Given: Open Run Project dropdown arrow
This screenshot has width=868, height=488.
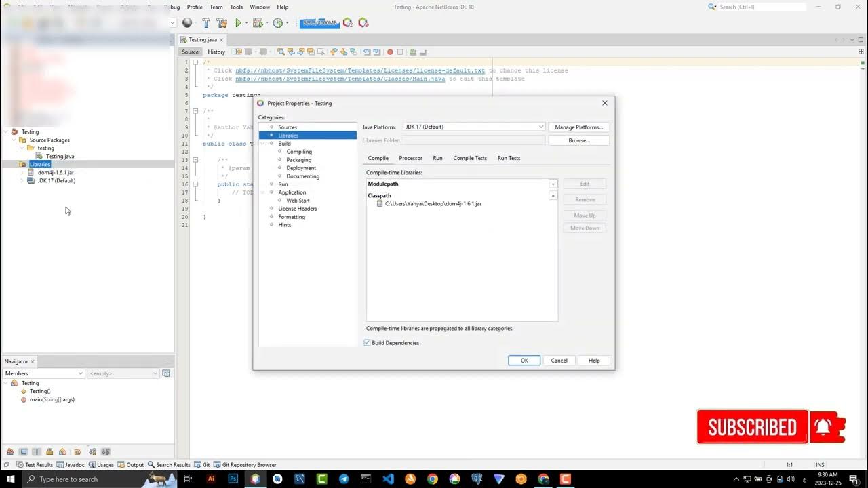Looking at the screenshot, I should (246, 23).
